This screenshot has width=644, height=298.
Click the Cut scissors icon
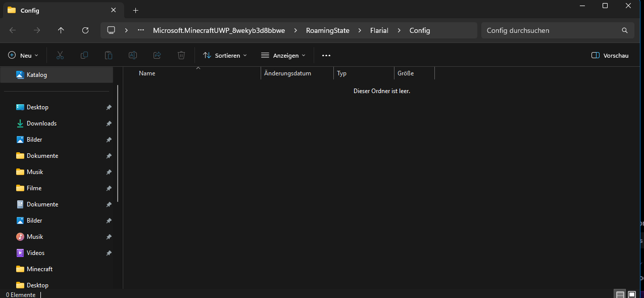point(60,55)
